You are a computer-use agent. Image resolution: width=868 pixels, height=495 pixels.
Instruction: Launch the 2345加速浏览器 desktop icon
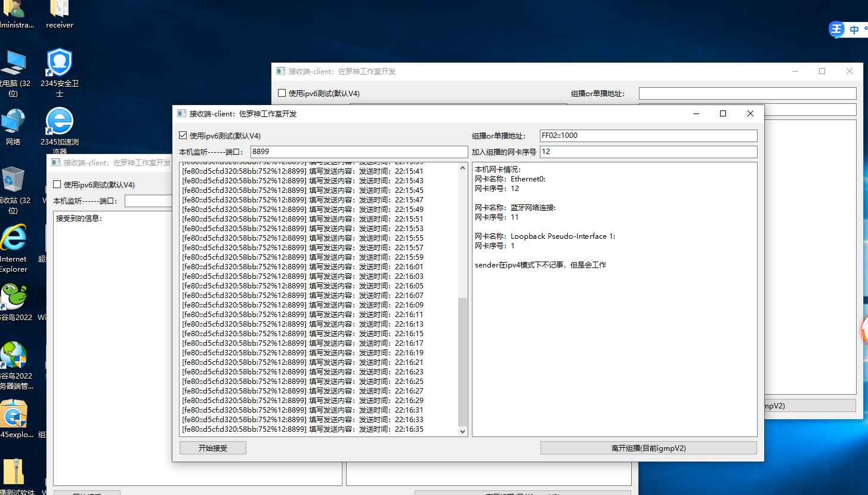59,122
